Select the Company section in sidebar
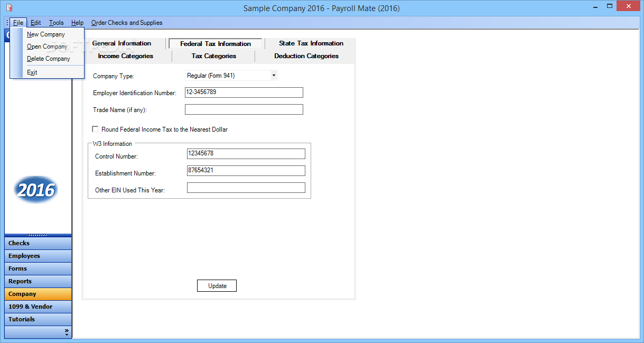The height and width of the screenshot is (343, 644). 38,294
